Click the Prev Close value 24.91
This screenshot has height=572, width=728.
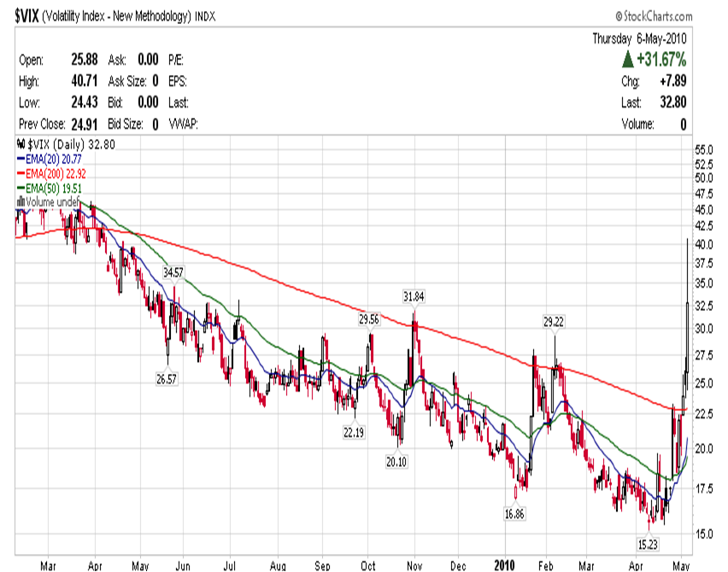85,125
